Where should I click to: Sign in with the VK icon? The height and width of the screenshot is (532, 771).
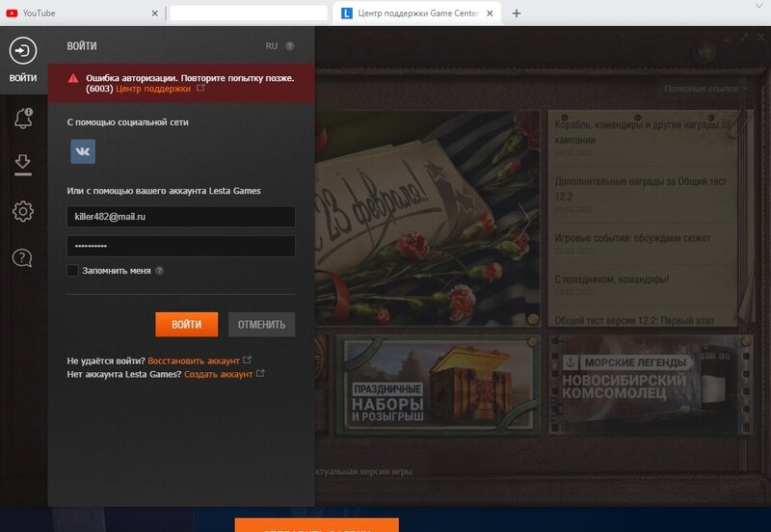pyautogui.click(x=83, y=152)
